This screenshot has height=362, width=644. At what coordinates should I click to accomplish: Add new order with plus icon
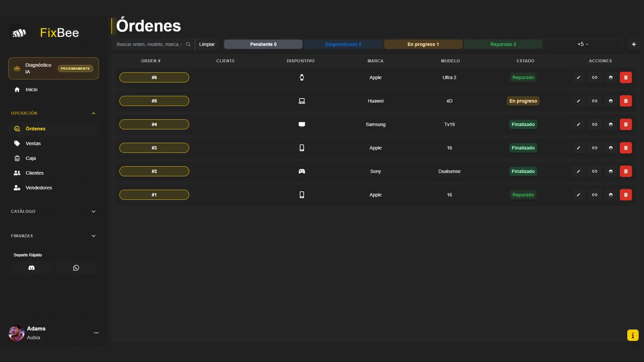coord(634,44)
